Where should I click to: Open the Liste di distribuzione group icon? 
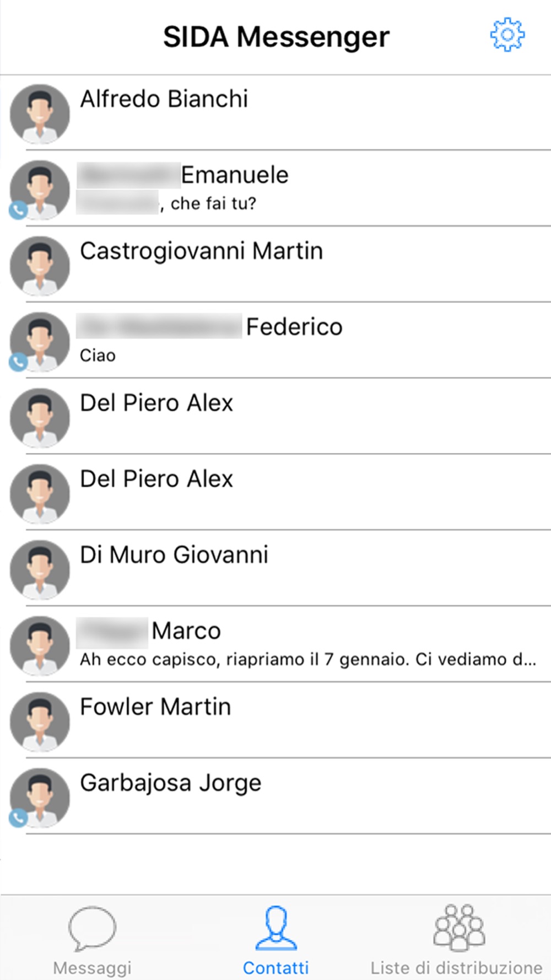pos(459,928)
